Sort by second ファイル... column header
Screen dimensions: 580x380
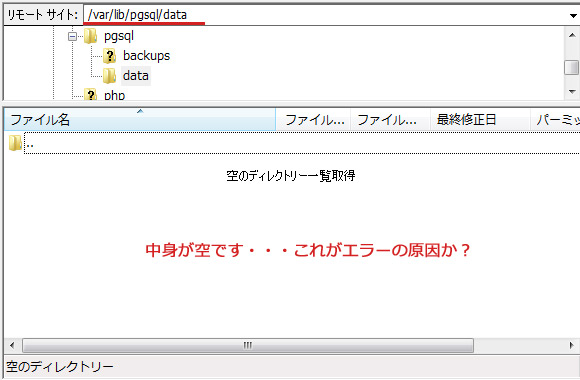click(391, 120)
